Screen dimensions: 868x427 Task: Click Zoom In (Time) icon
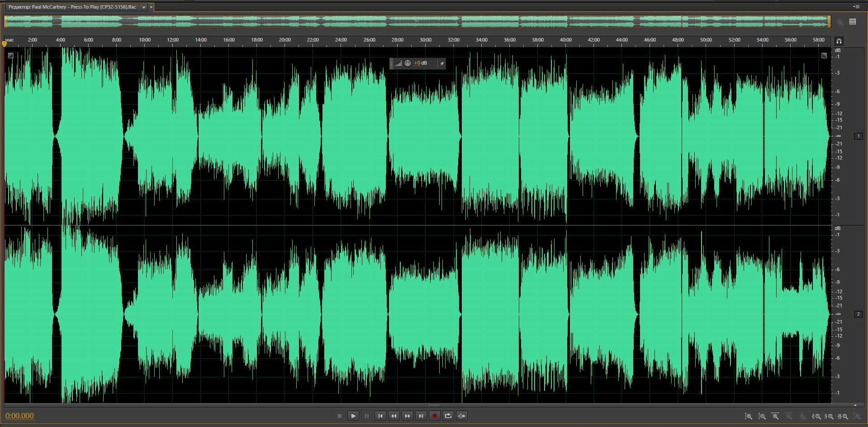[775, 417]
